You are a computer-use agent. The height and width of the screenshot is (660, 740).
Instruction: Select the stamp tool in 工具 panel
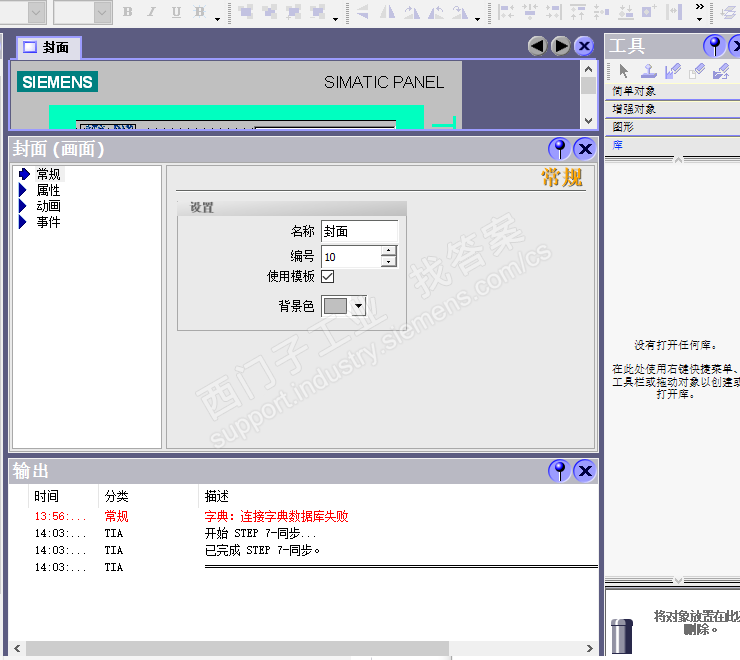coord(649,71)
